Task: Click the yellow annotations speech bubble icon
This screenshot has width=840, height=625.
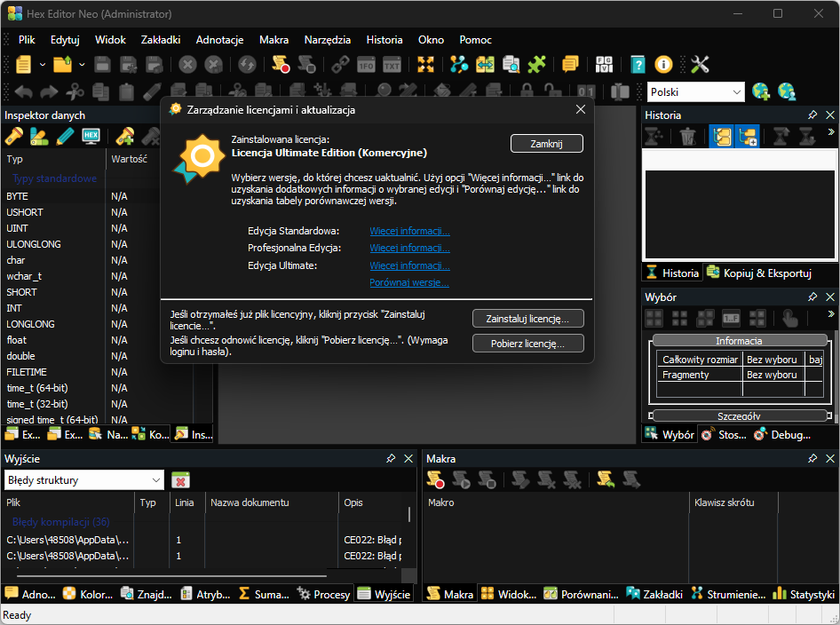Action: [570, 65]
